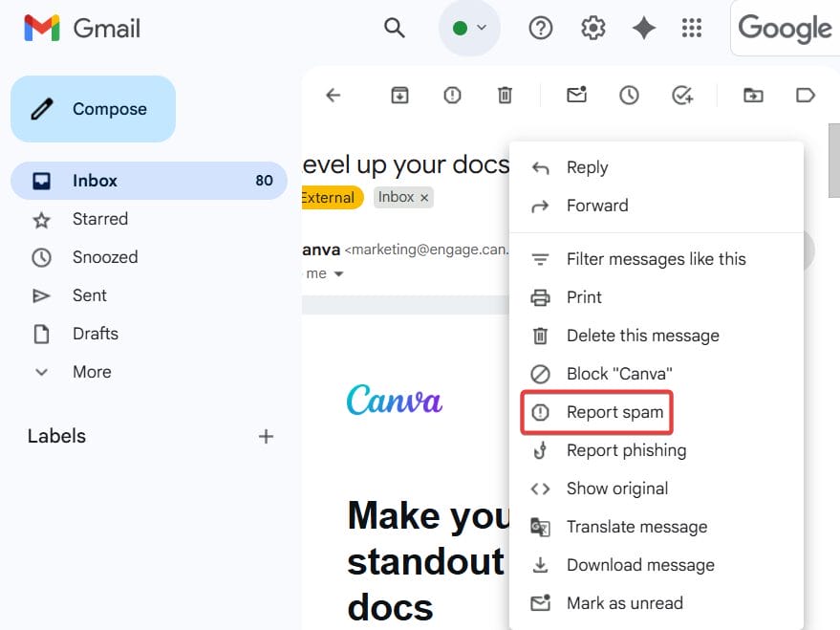Screen dimensions: 840x630
Task: Open the Snoozed folder
Action: pyautogui.click(x=149, y=257)
